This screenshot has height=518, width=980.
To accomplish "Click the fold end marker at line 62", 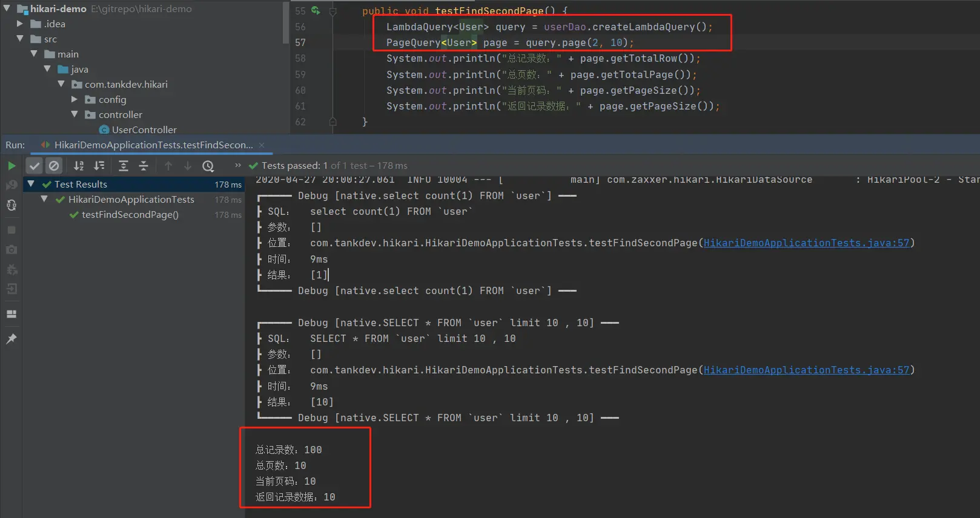I will [333, 122].
